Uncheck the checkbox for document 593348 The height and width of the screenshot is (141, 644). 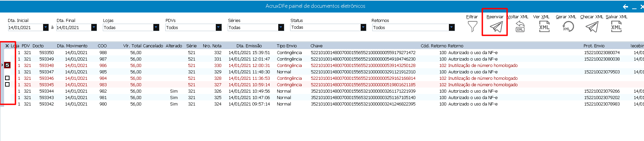pos(7,65)
